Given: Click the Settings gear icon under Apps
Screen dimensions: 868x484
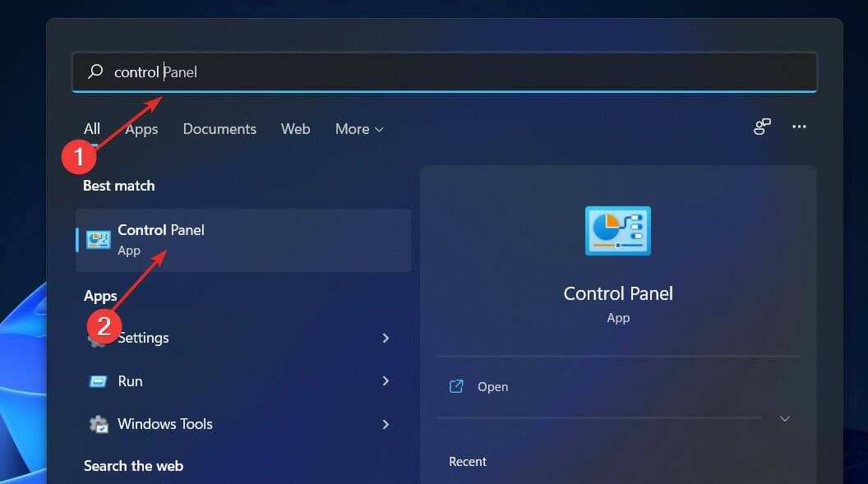Looking at the screenshot, I should 100,337.
